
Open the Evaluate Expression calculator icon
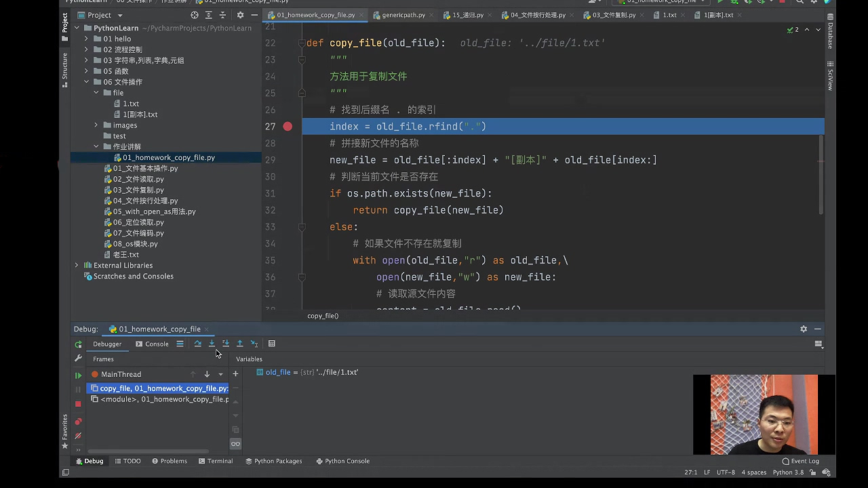[272, 344]
